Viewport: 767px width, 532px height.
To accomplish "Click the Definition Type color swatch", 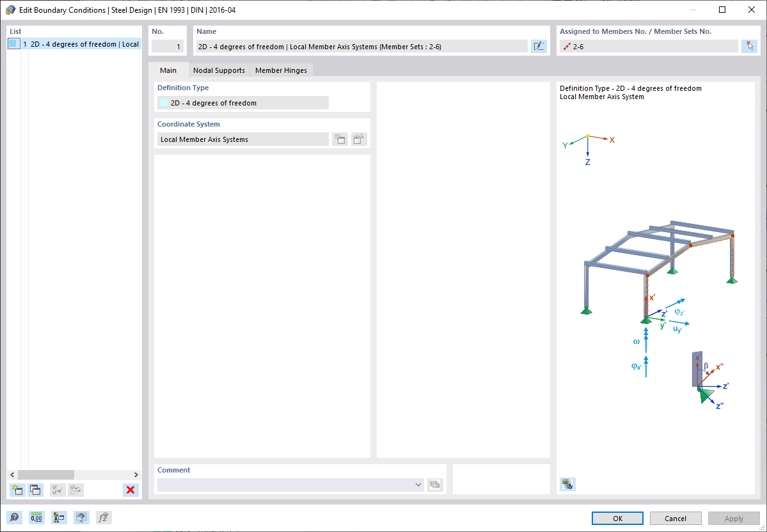I will [164, 103].
